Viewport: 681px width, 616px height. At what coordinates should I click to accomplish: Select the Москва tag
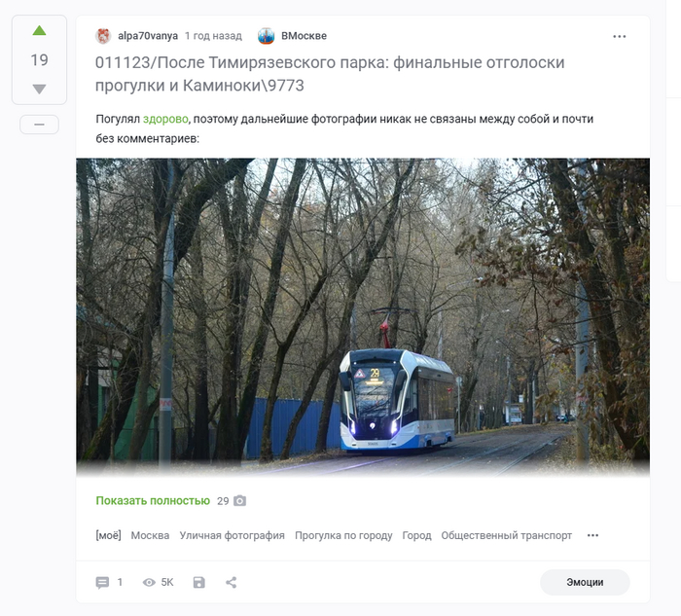pos(150,535)
